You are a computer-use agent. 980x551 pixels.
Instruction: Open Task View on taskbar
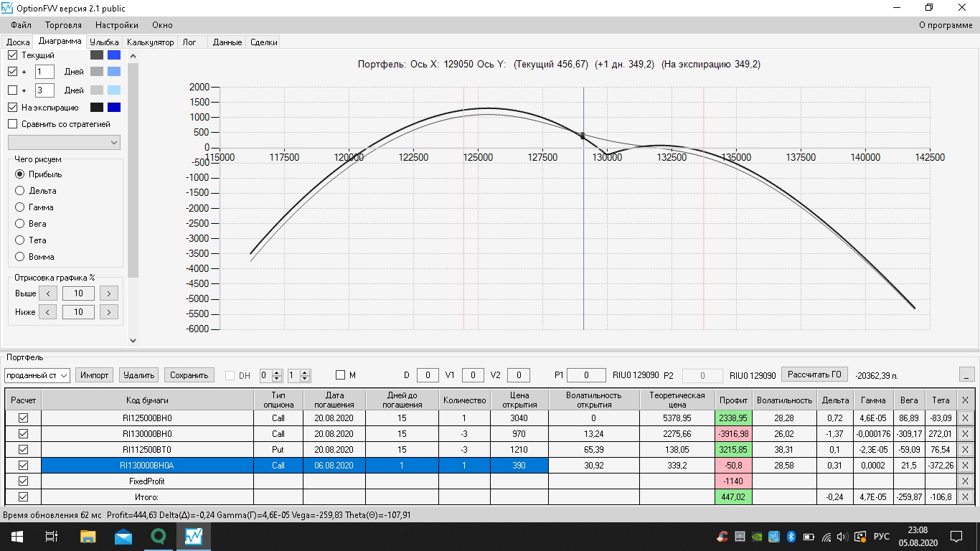52,537
